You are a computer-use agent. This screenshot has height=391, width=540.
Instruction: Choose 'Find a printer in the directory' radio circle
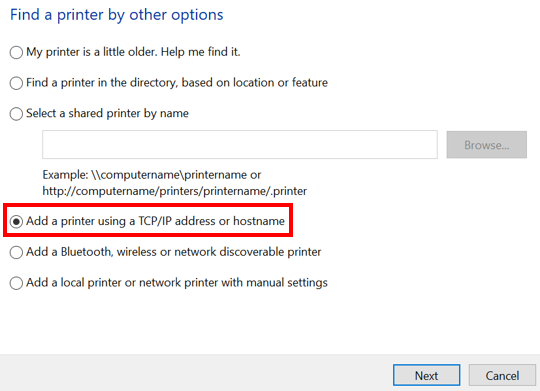click(x=16, y=83)
